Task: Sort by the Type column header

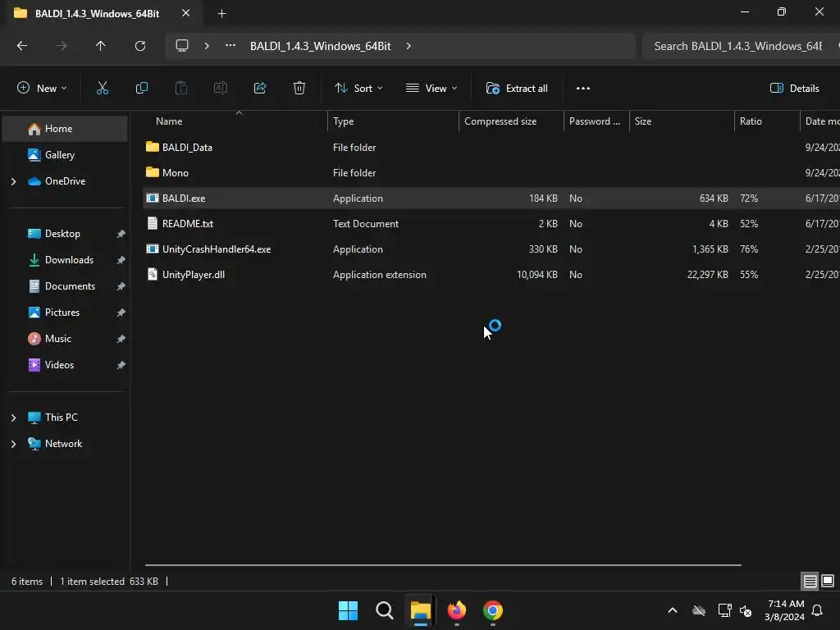Action: [393, 121]
